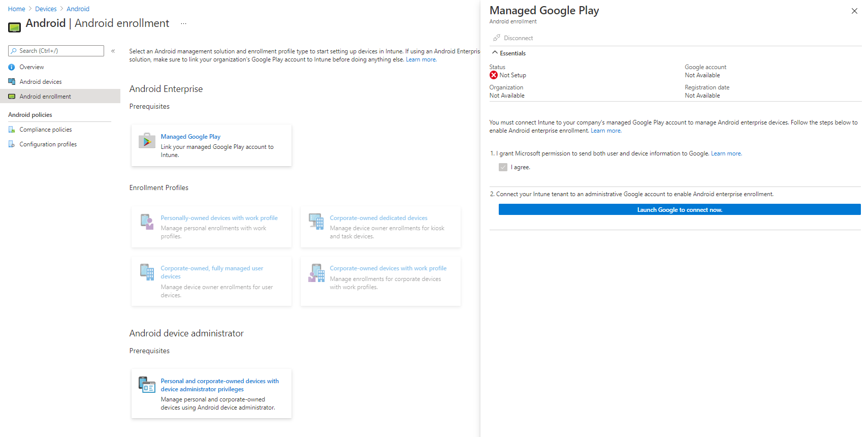
Task: Click the Android devices sidebar icon
Action: (12, 82)
